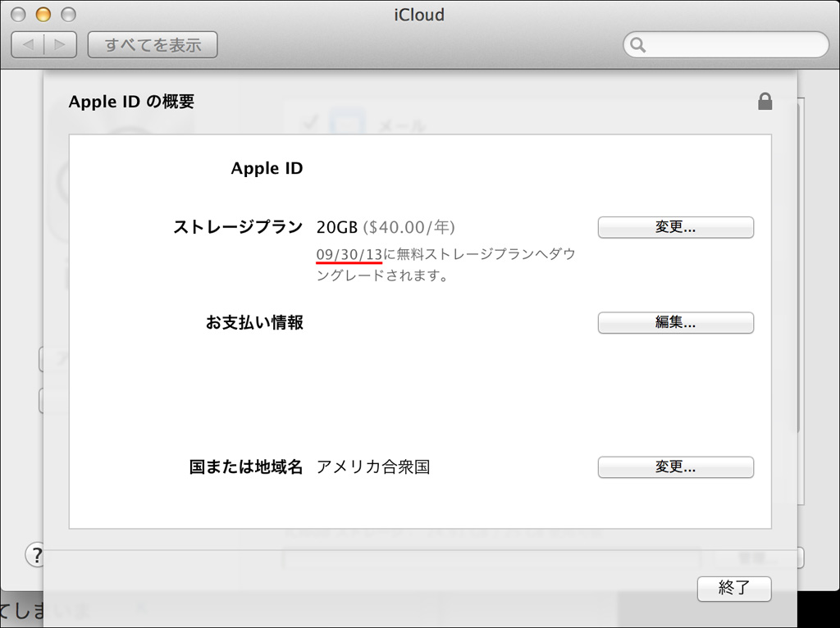
Task: Open 変更... for the storage plan
Action: [x=676, y=227]
